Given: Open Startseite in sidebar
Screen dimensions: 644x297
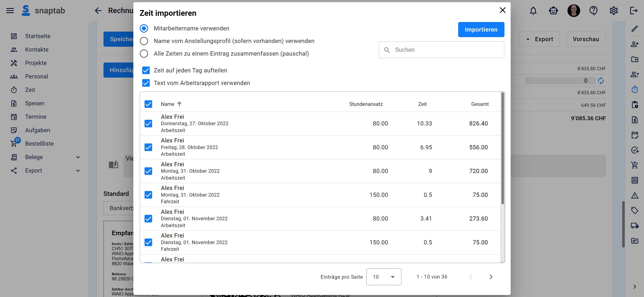Looking at the screenshot, I should (38, 36).
